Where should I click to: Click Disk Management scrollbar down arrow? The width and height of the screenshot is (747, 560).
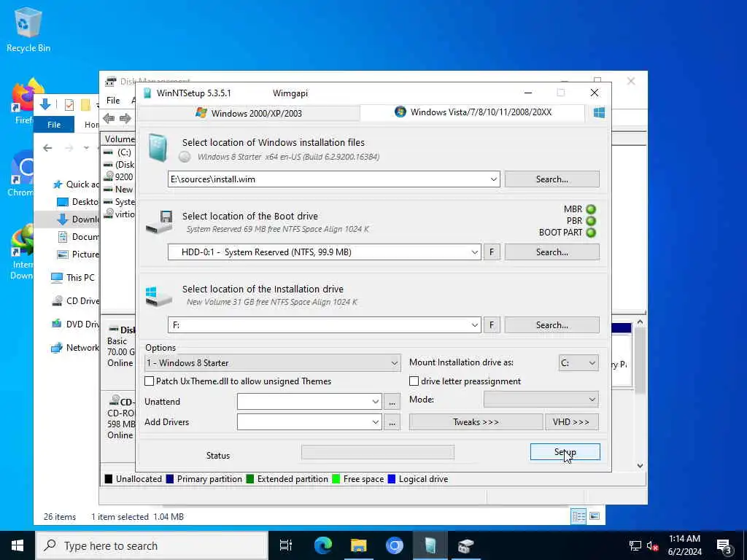tap(640, 466)
